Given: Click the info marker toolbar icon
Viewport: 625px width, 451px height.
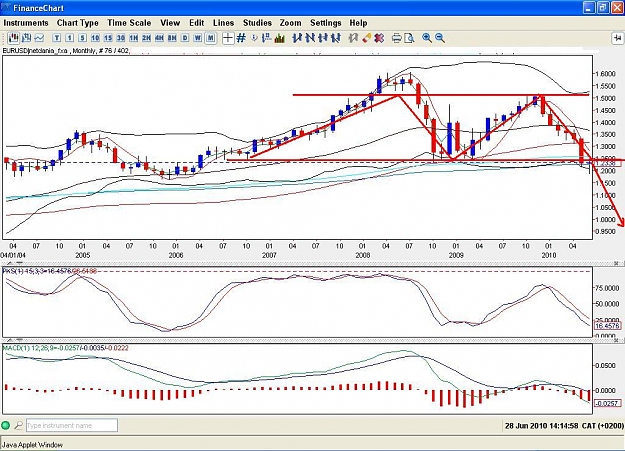Looking at the screenshot, I should point(254,38).
